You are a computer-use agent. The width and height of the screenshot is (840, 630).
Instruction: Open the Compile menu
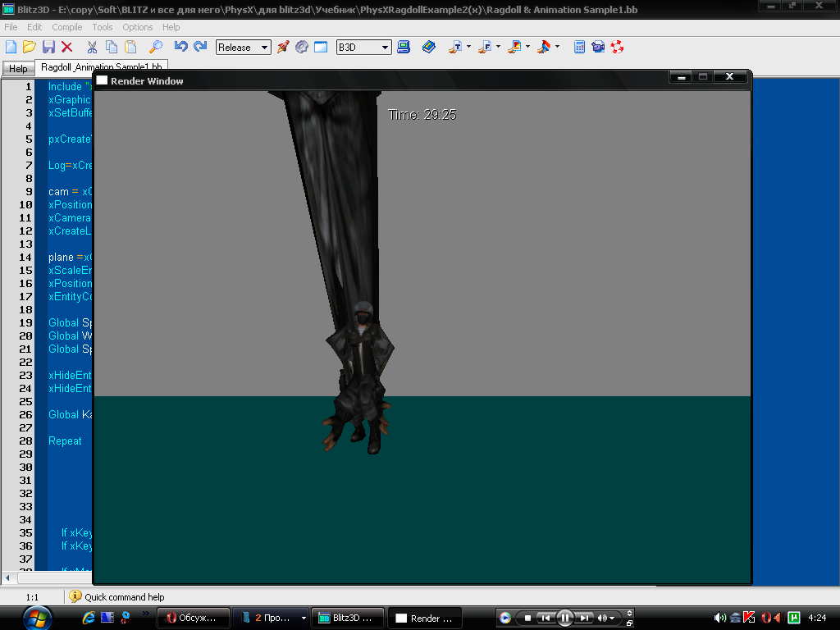coord(67,27)
